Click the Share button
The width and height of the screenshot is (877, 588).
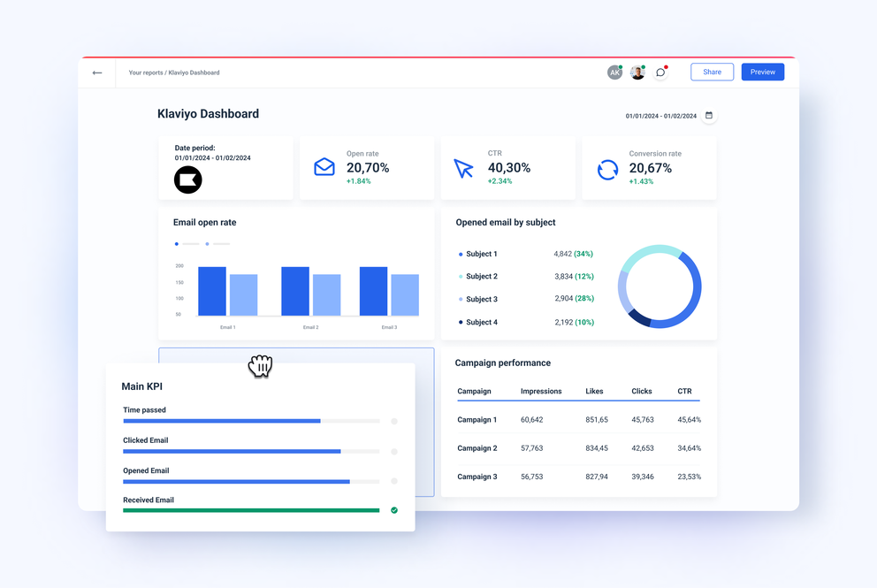tap(712, 72)
